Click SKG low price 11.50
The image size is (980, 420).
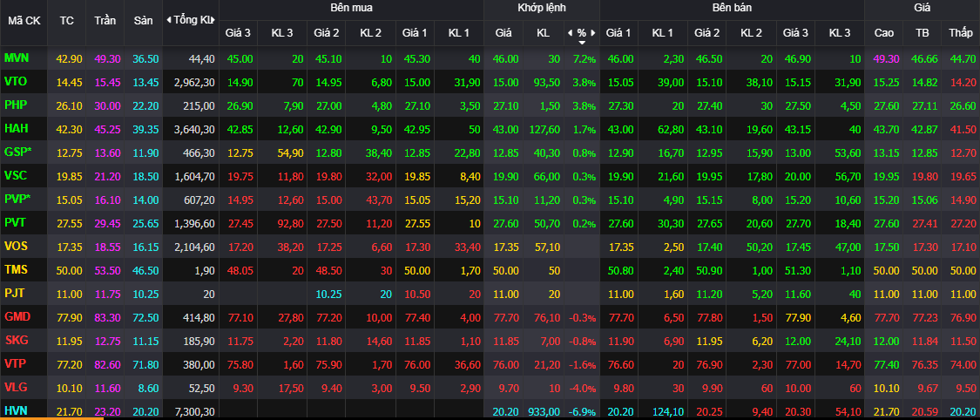point(963,341)
